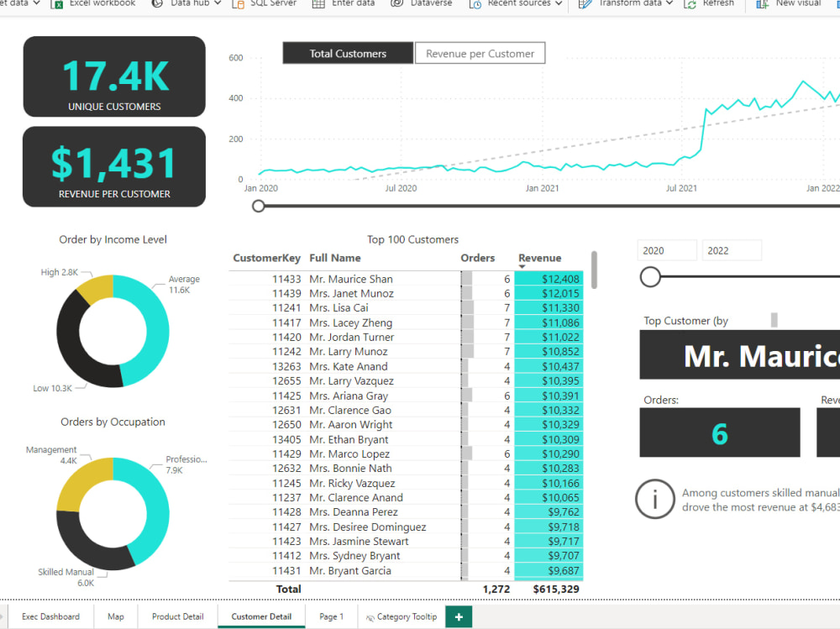Select row Mrs. Janet Munoz
Screen dimensions: 840x629
[x=406, y=294]
